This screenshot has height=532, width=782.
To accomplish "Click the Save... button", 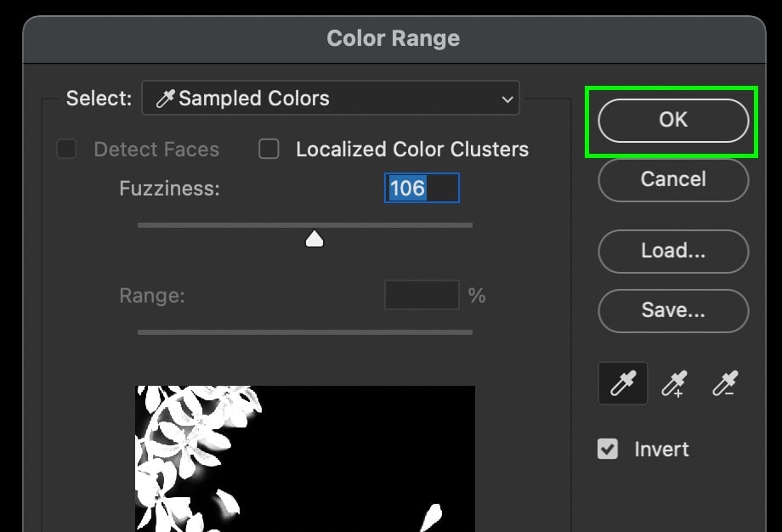I will [673, 310].
